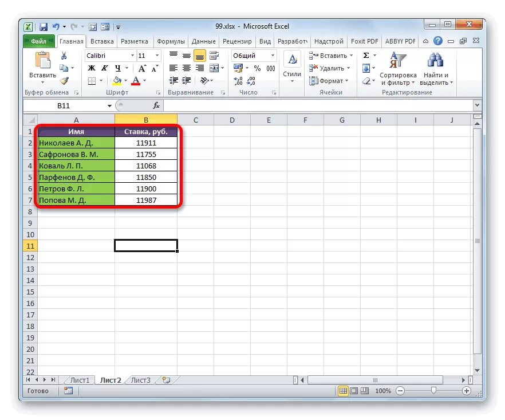Click the blue Help question mark icon

tap(437, 41)
